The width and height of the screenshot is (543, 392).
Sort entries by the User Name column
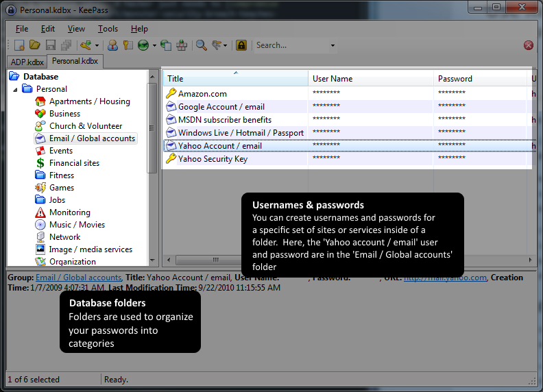370,79
